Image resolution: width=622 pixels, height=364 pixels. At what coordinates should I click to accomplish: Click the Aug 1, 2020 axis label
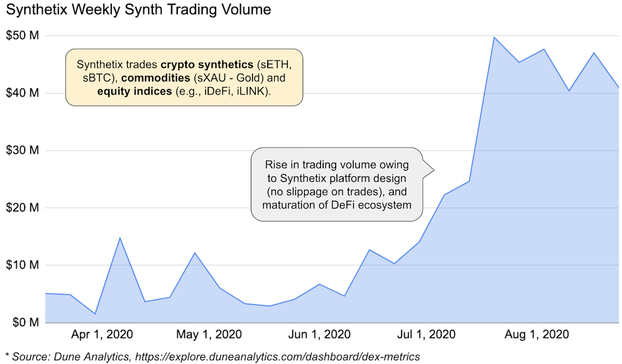pos(537,335)
